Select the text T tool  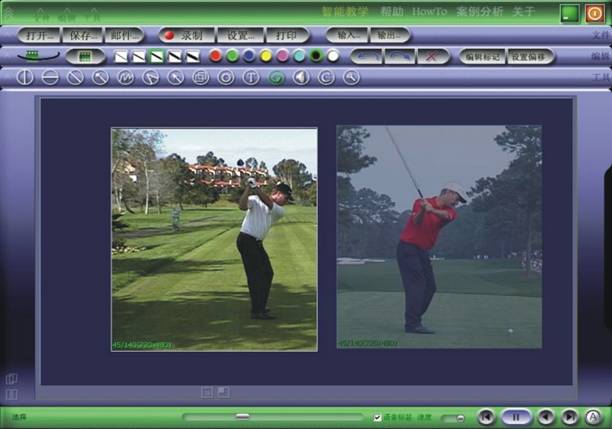tap(251, 77)
